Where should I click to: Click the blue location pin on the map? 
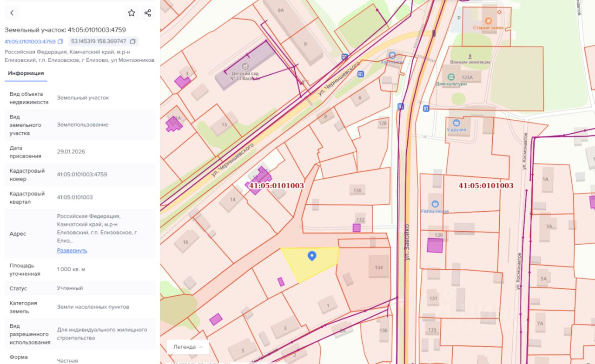(312, 255)
